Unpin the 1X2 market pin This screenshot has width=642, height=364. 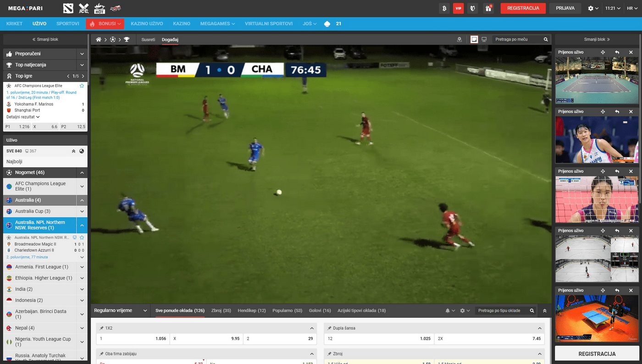tap(101, 328)
